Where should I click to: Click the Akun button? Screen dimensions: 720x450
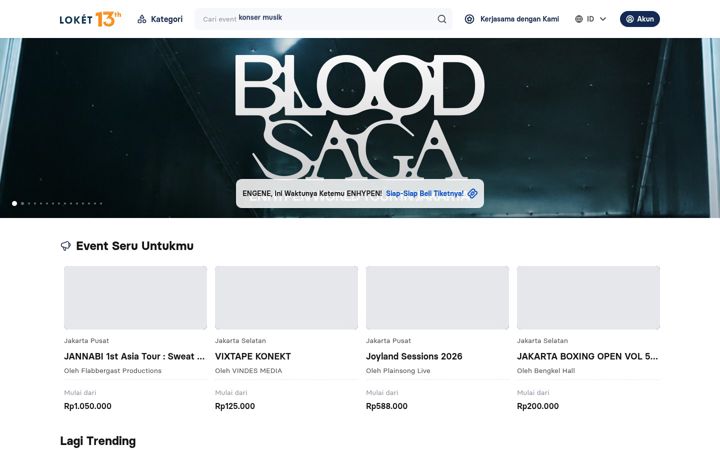coord(640,19)
